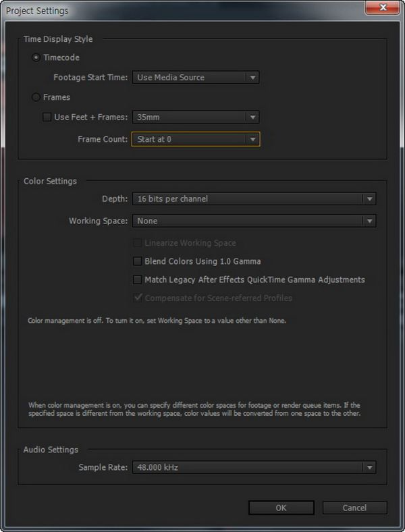Click the Time Display Style heading

coord(58,39)
